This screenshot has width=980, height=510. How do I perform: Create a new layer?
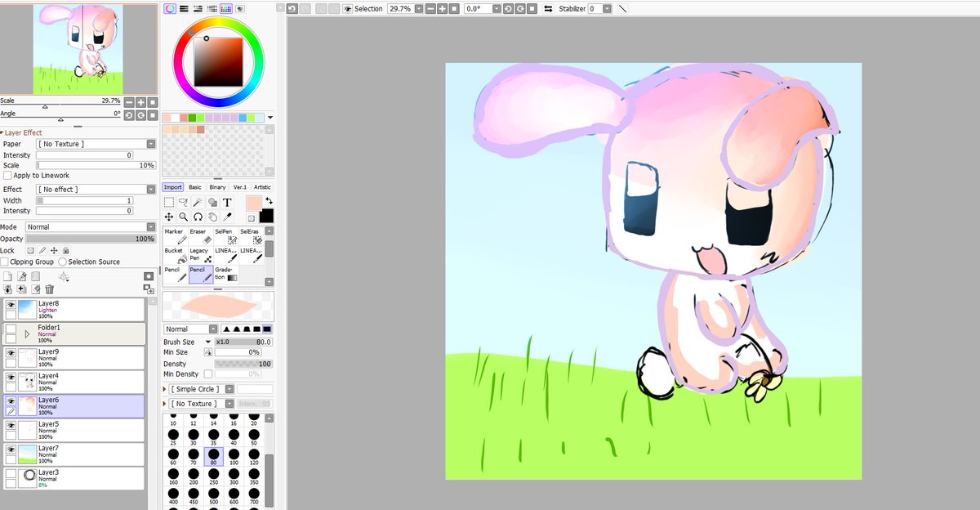pos(7,276)
